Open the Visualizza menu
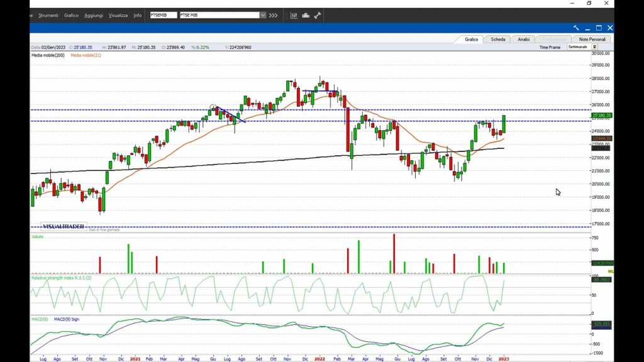Image resolution: width=644 pixels, height=362 pixels. click(x=118, y=15)
